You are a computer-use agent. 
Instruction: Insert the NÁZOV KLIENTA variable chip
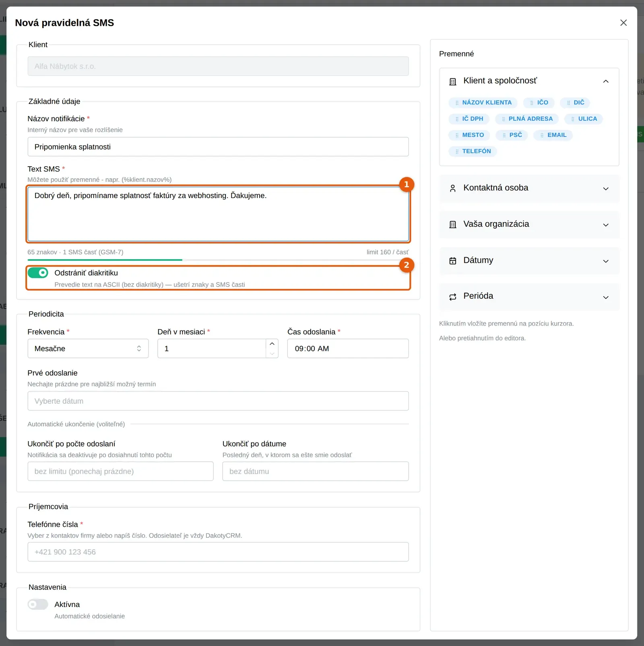(483, 103)
